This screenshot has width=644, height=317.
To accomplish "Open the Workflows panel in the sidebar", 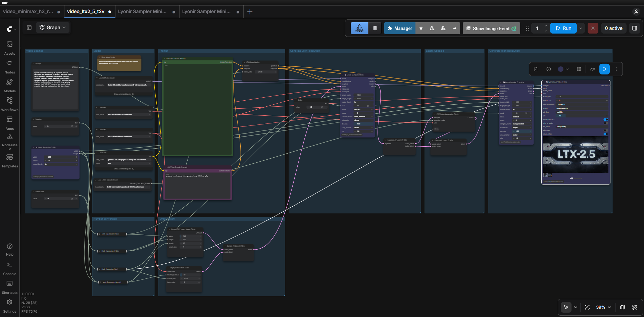I will [9, 104].
